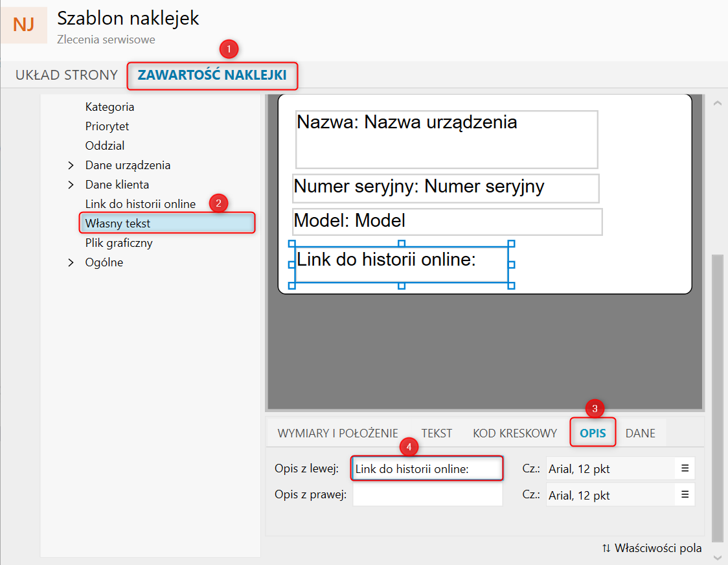Image resolution: width=728 pixels, height=565 pixels.
Task: Select Numer seryjny label field
Action: pos(446,188)
